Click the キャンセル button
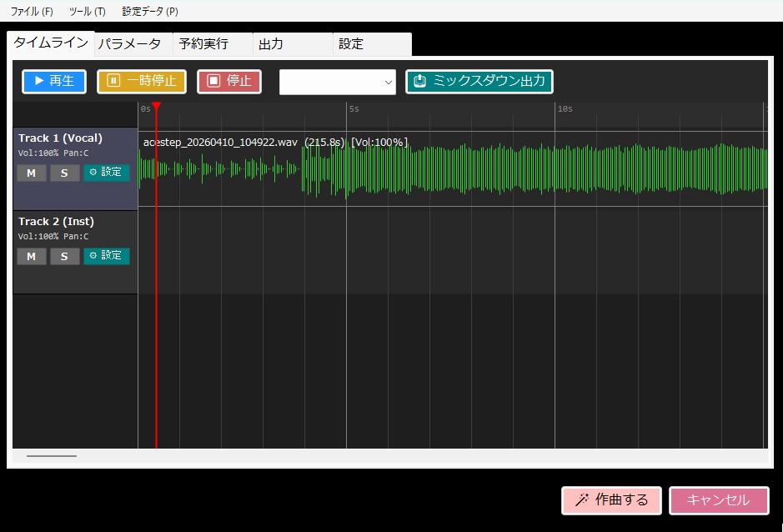This screenshot has width=783, height=532. 718,500
